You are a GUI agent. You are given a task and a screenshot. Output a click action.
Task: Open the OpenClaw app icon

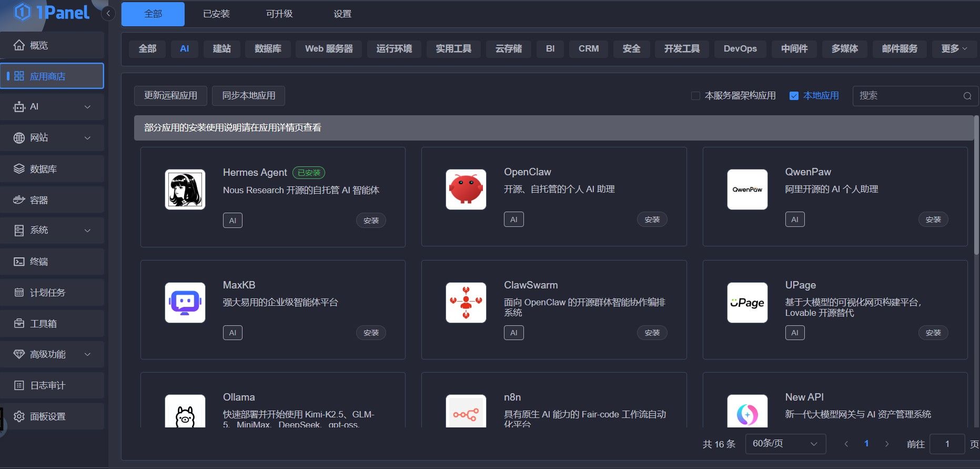[466, 189]
